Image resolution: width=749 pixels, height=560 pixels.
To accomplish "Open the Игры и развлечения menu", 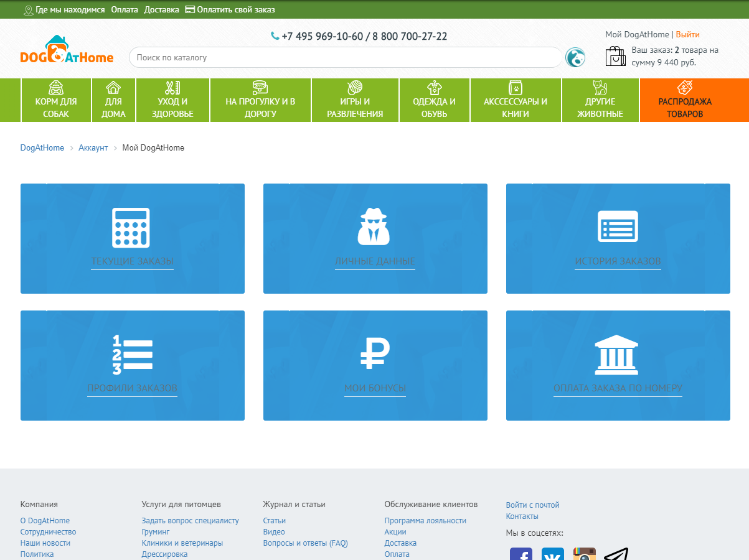I will (355, 100).
